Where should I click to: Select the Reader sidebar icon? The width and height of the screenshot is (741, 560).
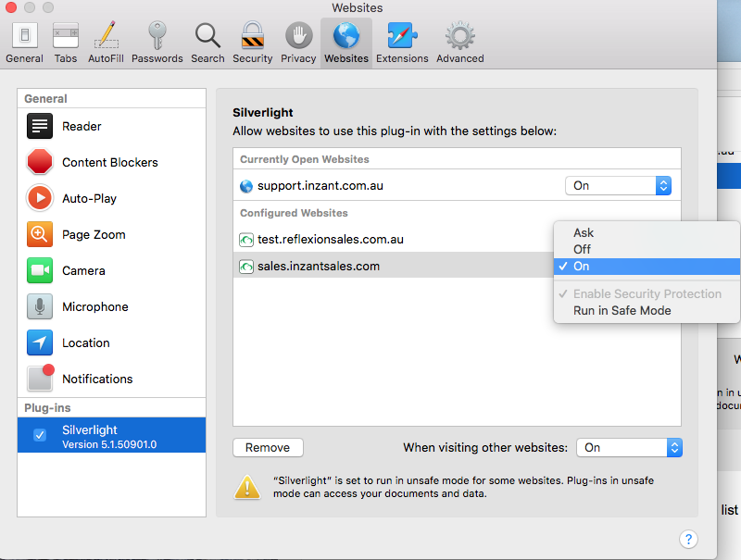40,126
